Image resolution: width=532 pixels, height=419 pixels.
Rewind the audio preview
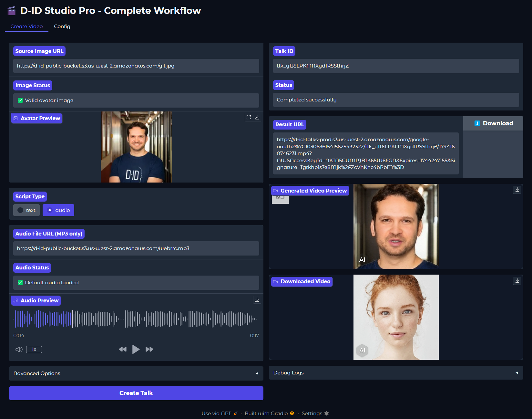coord(123,349)
